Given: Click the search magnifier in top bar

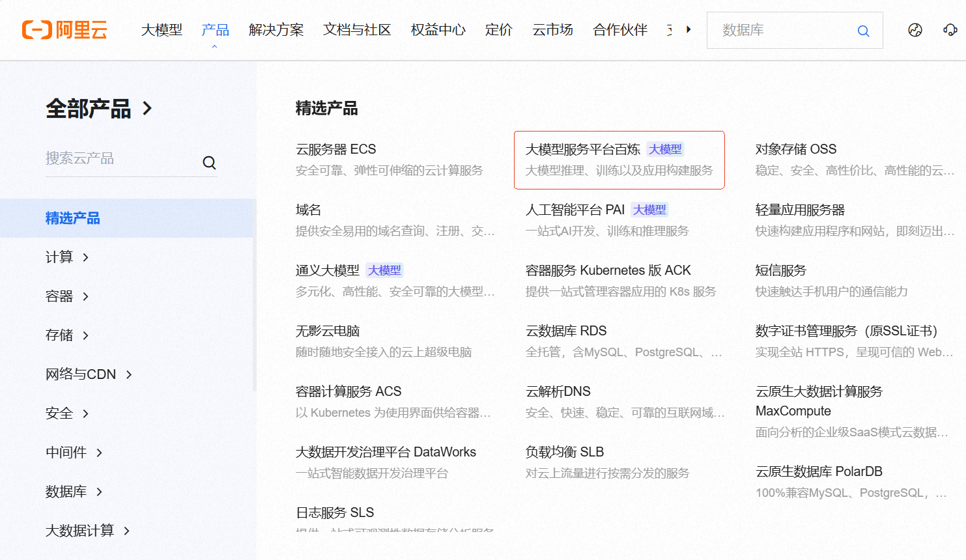Looking at the screenshot, I should click(x=863, y=31).
